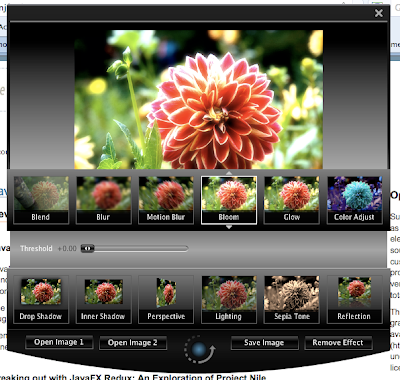Choose the Color Adjust effect

point(354,200)
